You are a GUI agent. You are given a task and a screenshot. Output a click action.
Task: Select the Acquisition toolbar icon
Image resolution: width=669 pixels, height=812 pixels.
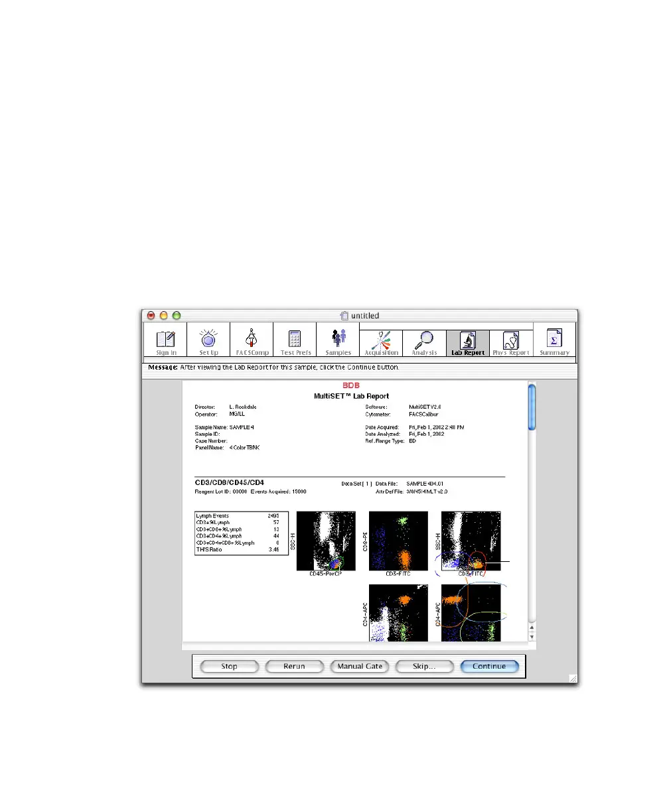(x=381, y=343)
